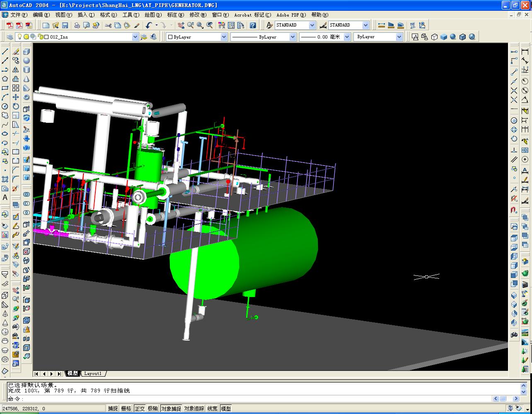Toggle 捕捉 (snap) in the status bar
532x414 pixels.
click(113, 409)
